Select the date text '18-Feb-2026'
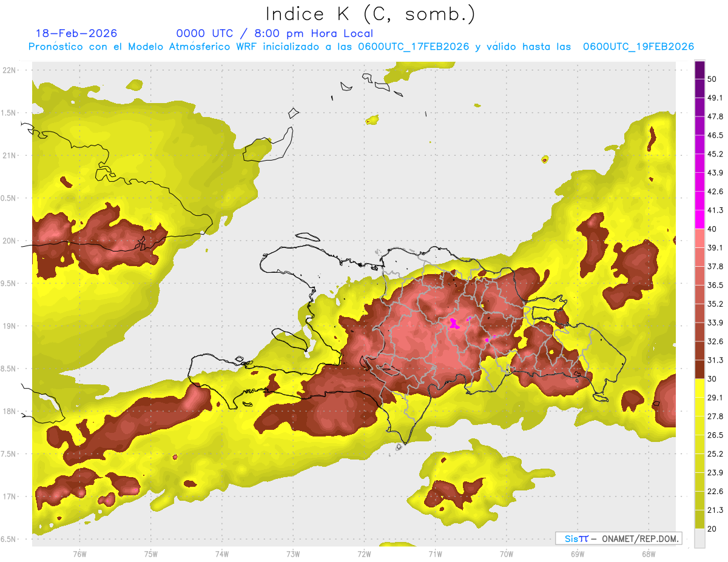 pos(76,33)
